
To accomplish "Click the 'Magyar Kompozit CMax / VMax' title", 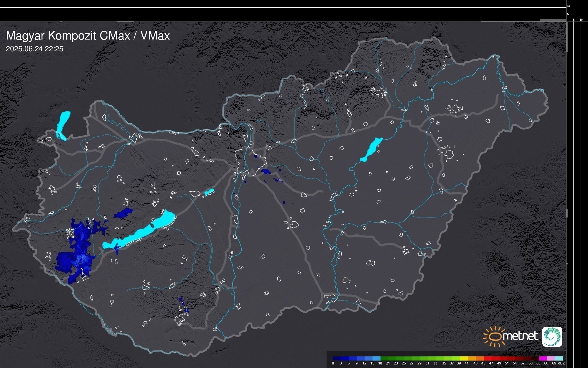I will [88, 36].
